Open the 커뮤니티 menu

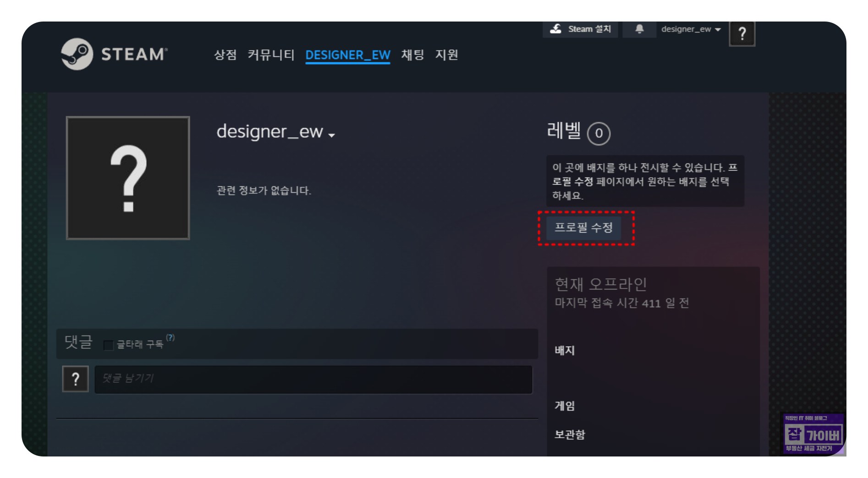click(271, 55)
